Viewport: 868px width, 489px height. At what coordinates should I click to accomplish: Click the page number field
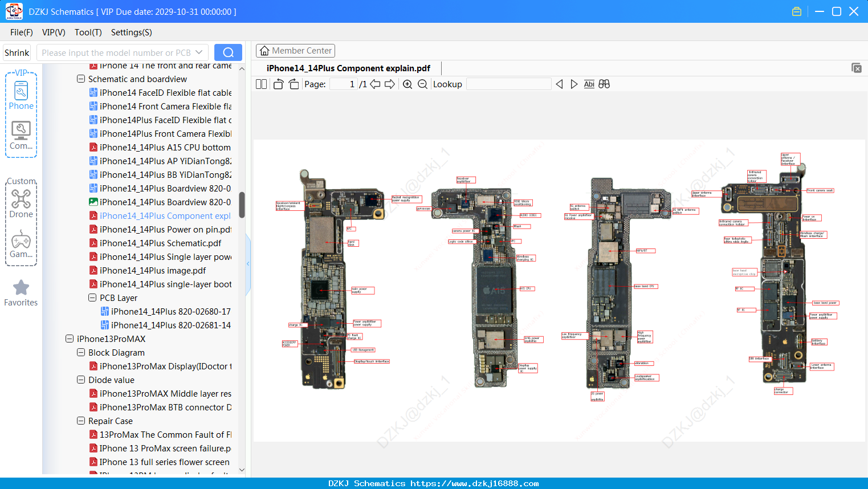pyautogui.click(x=344, y=84)
